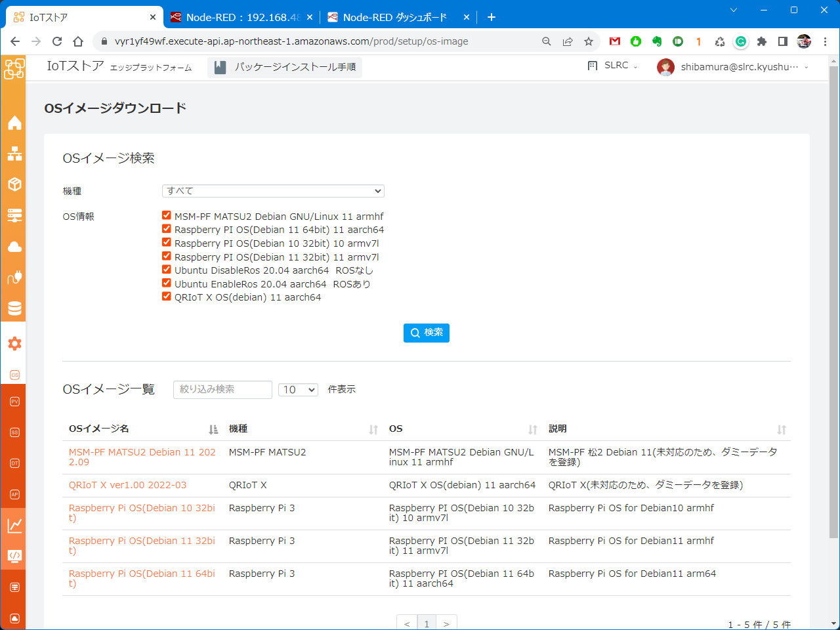840x630 pixels.
Task: Open Raspberry Pi OS(Debian 11 64bit) link
Action: coord(142,578)
